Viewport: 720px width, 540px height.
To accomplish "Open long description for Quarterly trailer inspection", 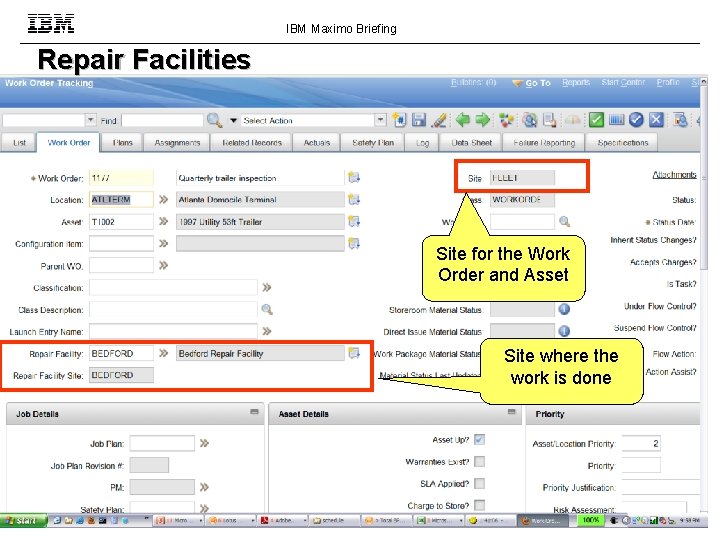I will [x=354, y=177].
